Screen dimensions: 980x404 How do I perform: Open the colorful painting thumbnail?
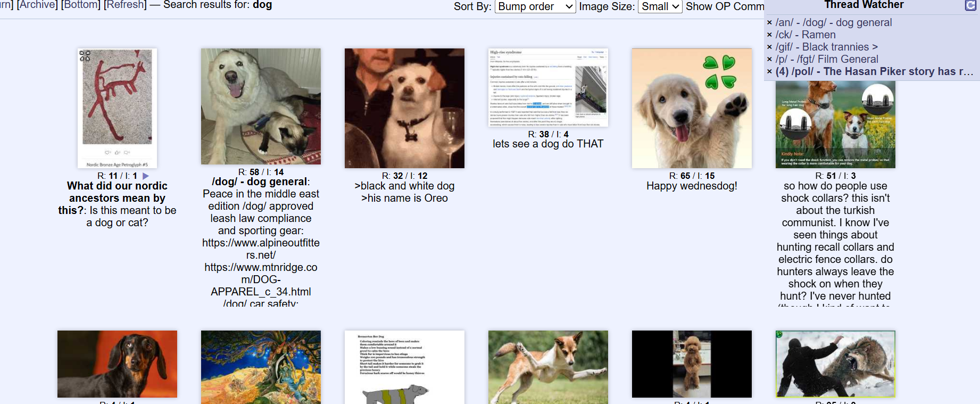click(x=261, y=367)
